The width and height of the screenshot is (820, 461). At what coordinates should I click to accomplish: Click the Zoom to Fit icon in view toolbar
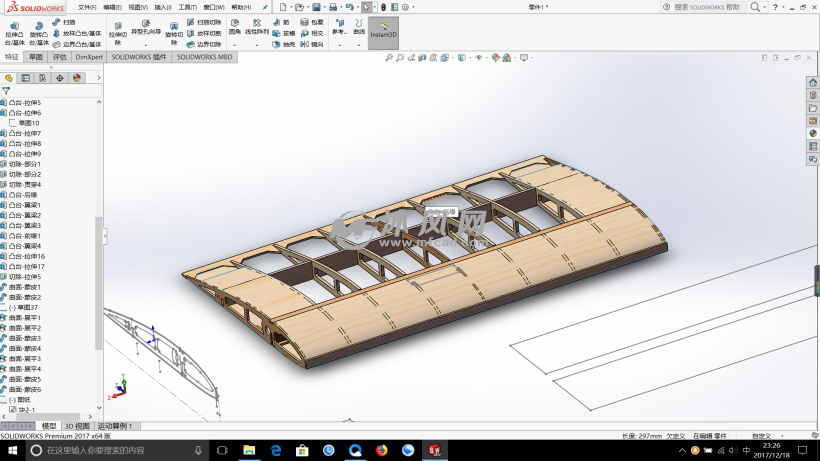click(389, 57)
